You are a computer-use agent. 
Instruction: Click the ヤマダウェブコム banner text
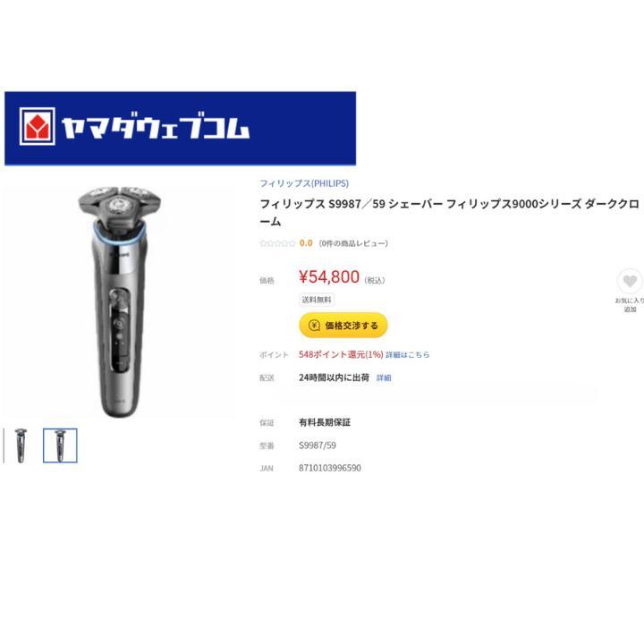coord(156,126)
